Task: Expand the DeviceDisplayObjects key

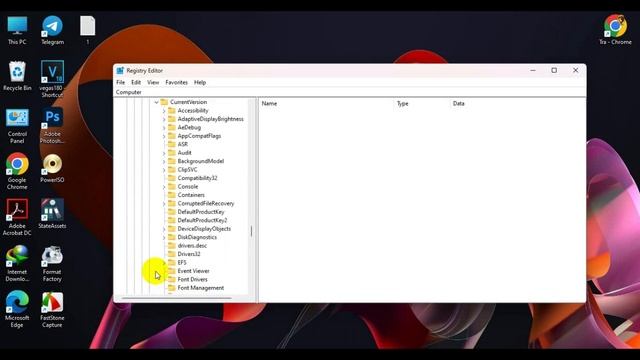Action: (164, 229)
